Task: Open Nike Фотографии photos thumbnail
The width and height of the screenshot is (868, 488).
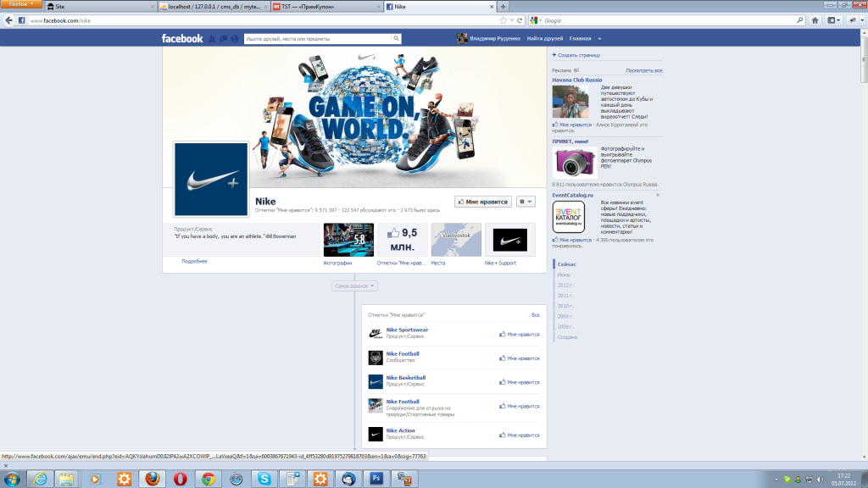Action: [x=348, y=240]
